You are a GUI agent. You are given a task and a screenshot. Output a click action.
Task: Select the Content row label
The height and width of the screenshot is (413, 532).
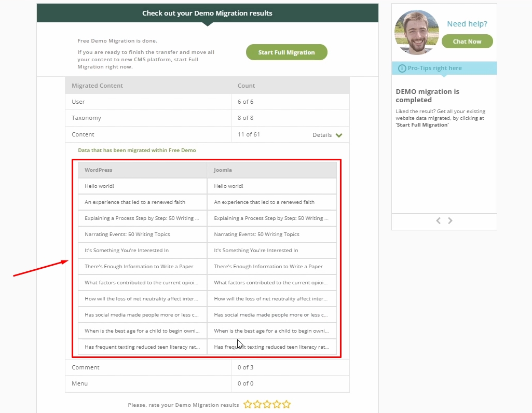tap(83, 134)
